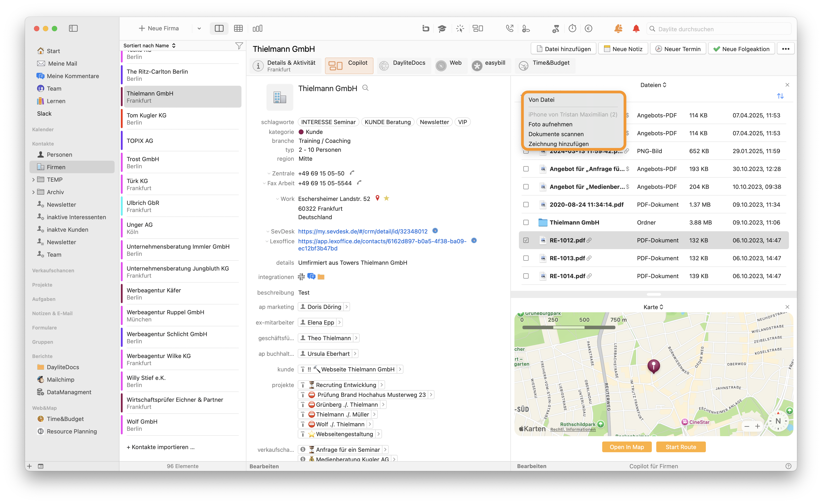Image resolution: width=822 pixels, height=504 pixels.
Task: Uncheck the RE-1012.pdf checkbox
Action: point(526,240)
